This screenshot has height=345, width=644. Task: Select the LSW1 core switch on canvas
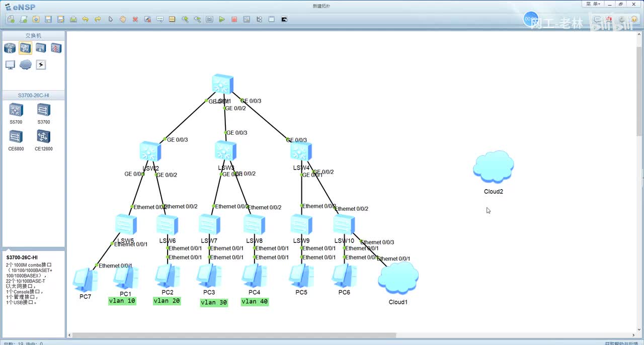tap(222, 84)
